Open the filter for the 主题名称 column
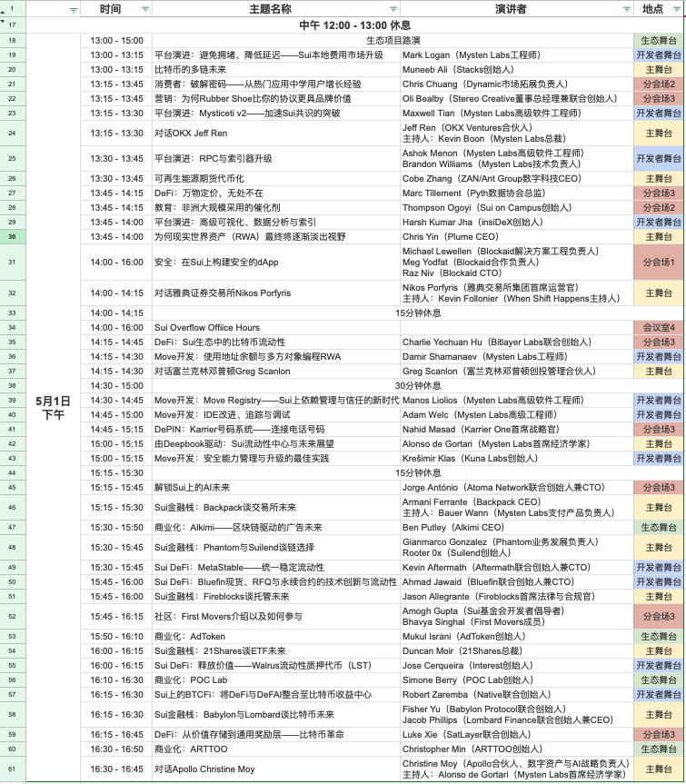This screenshot has width=686, height=784. (x=393, y=9)
